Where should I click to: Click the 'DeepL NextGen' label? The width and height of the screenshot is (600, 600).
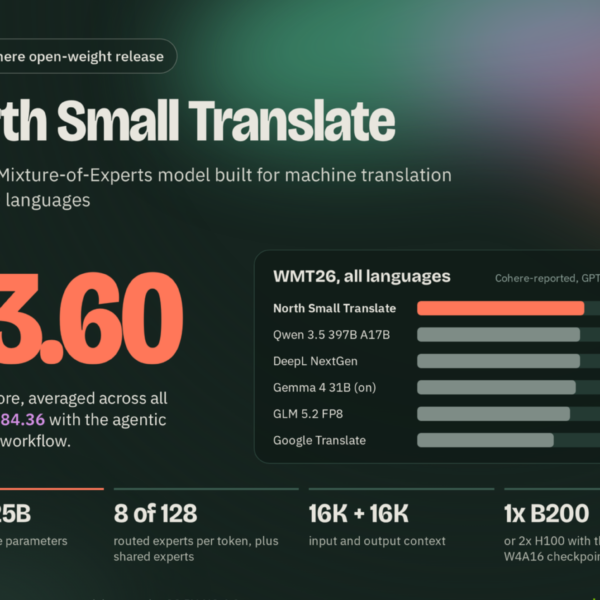[315, 361]
